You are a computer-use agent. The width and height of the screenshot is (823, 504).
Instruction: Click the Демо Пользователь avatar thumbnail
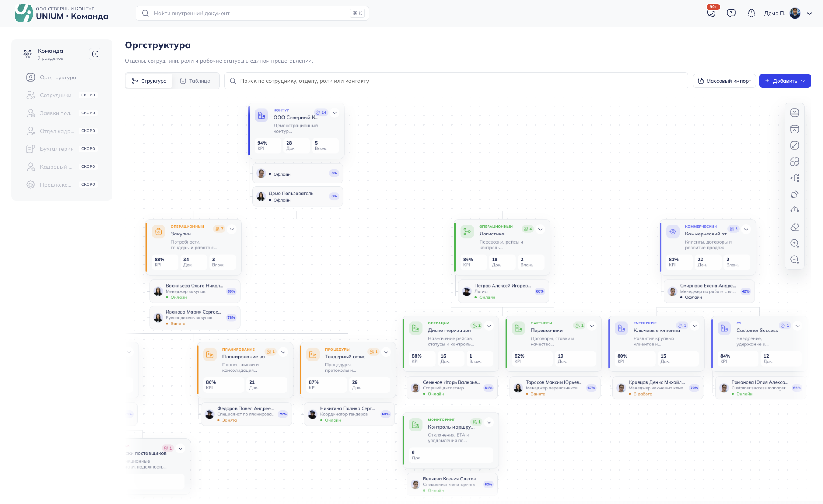tap(261, 197)
